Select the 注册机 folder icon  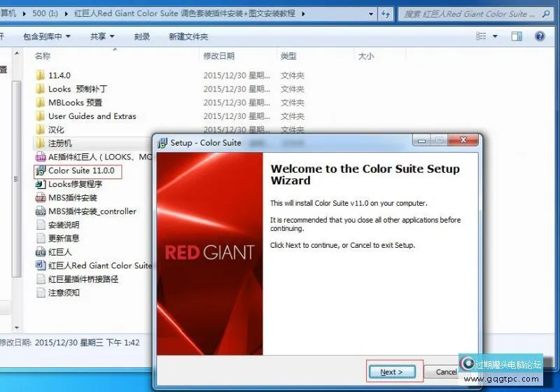(x=41, y=143)
